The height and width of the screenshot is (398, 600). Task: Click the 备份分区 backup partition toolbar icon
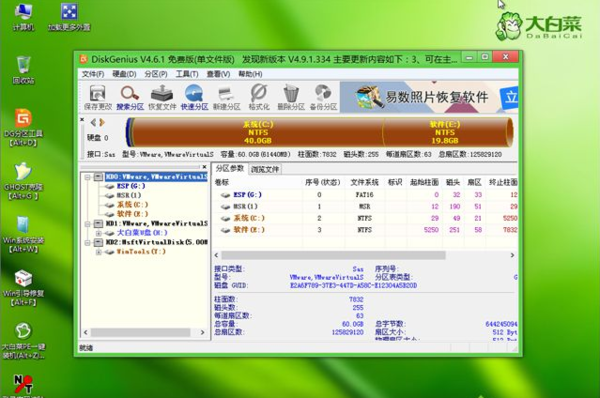[x=323, y=98]
